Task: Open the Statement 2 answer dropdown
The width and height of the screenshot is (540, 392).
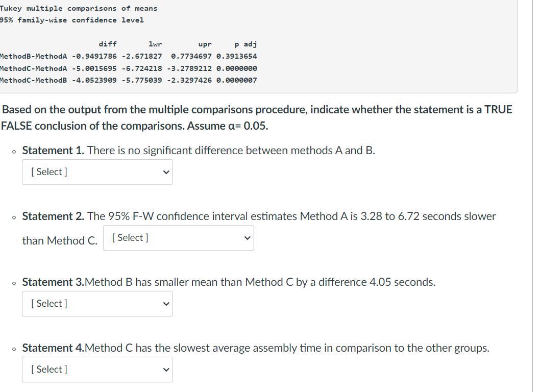Action: (178, 238)
